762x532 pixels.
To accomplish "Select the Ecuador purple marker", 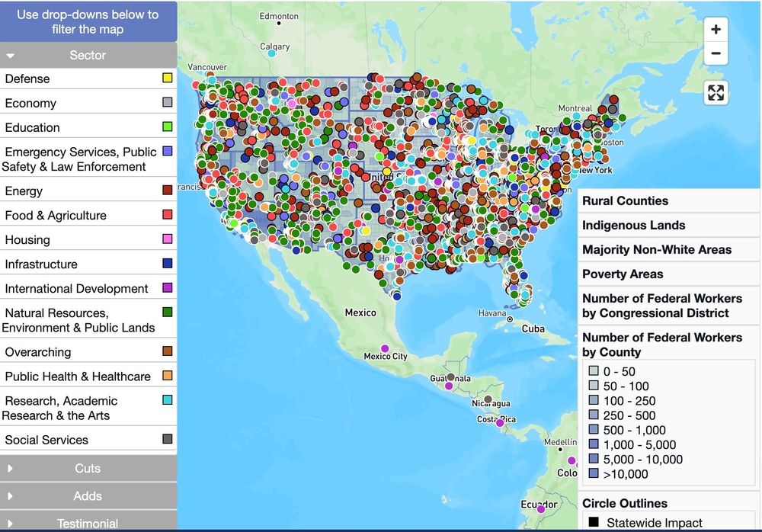I will [x=540, y=508].
